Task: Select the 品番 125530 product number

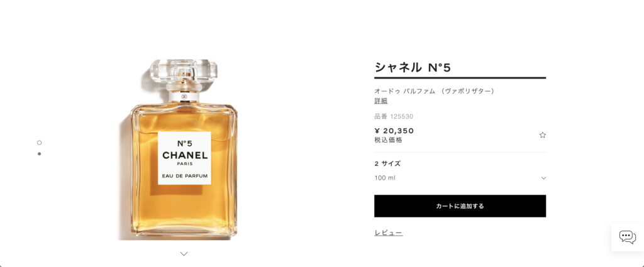Action: (394, 116)
